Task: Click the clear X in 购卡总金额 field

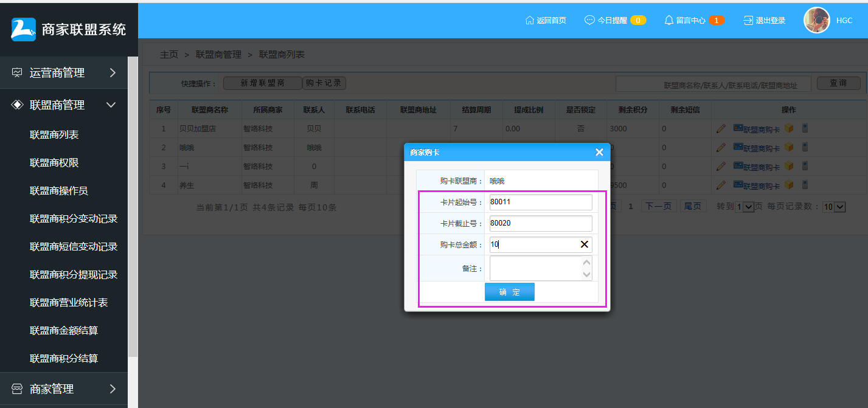Action: pyautogui.click(x=584, y=244)
